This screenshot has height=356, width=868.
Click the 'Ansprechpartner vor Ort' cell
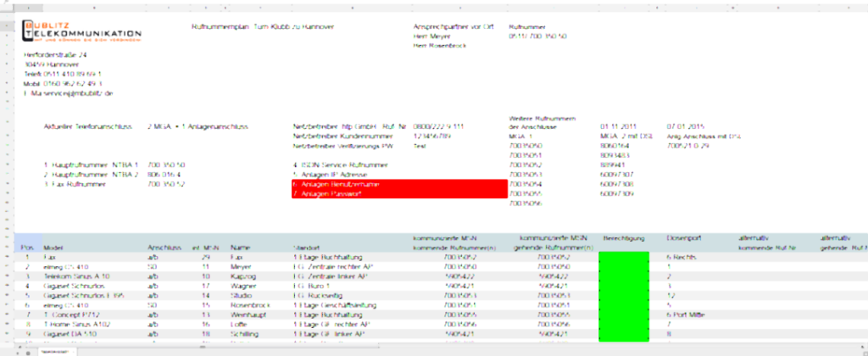click(x=445, y=26)
